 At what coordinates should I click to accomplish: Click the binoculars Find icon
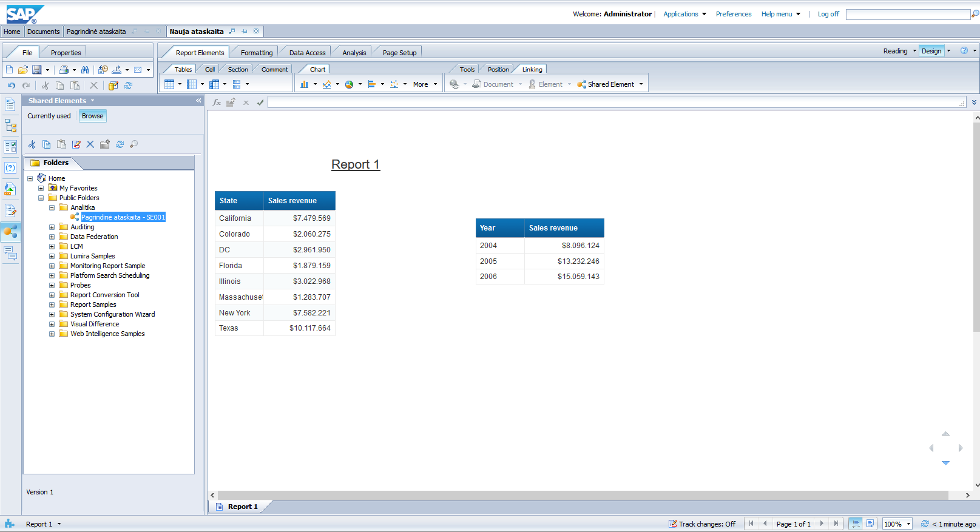[85, 70]
